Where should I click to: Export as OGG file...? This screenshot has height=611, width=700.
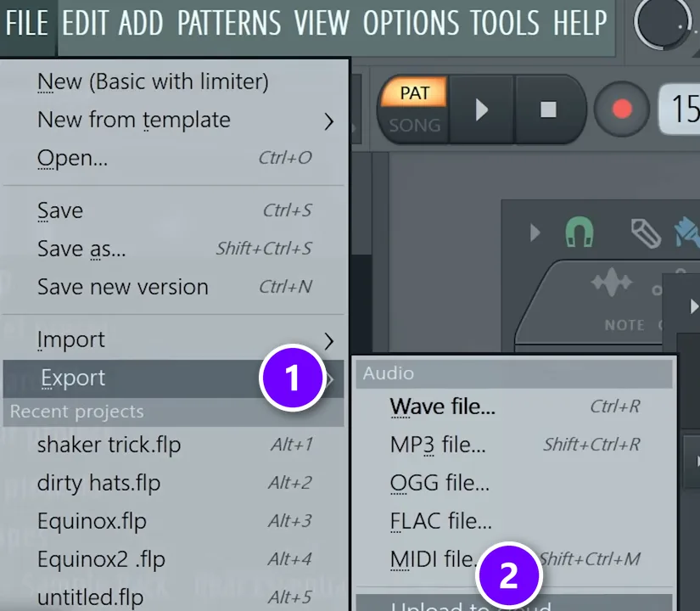click(514, 483)
